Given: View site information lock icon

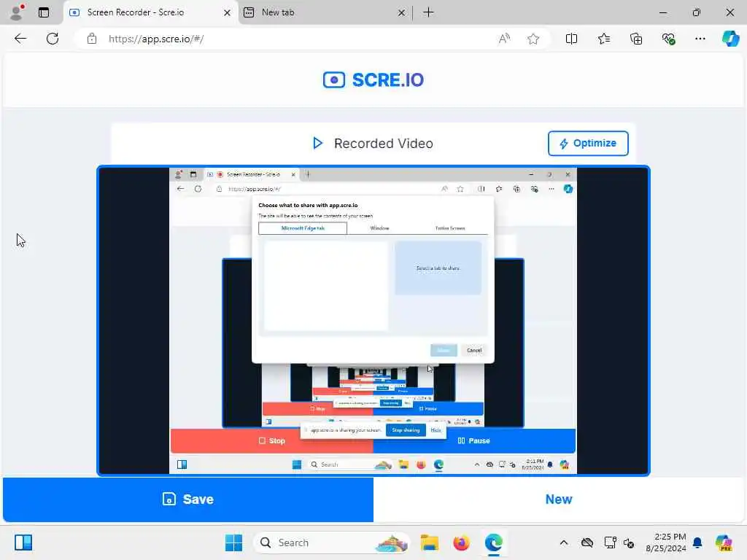Looking at the screenshot, I should point(91,39).
